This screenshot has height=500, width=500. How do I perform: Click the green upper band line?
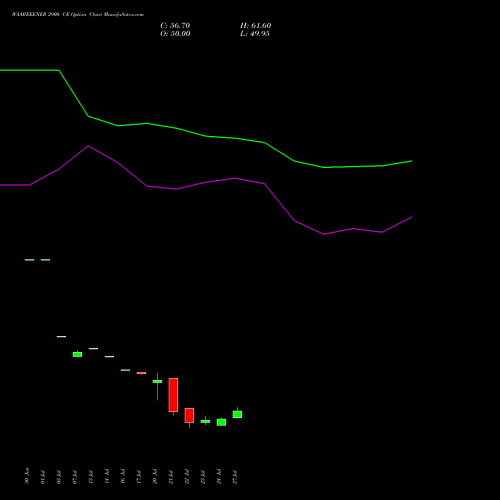coord(207,136)
